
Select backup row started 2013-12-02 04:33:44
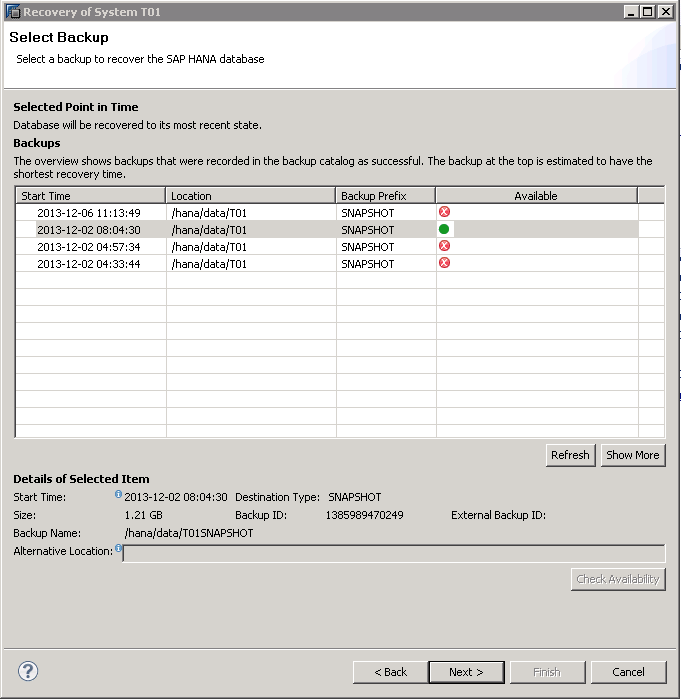(88, 264)
